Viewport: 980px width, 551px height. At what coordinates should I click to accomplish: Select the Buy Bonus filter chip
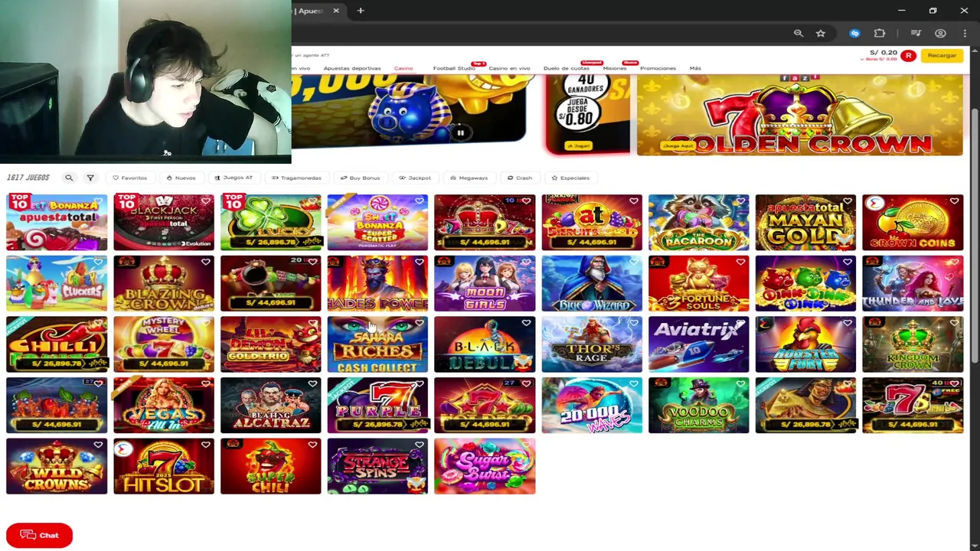(x=360, y=178)
